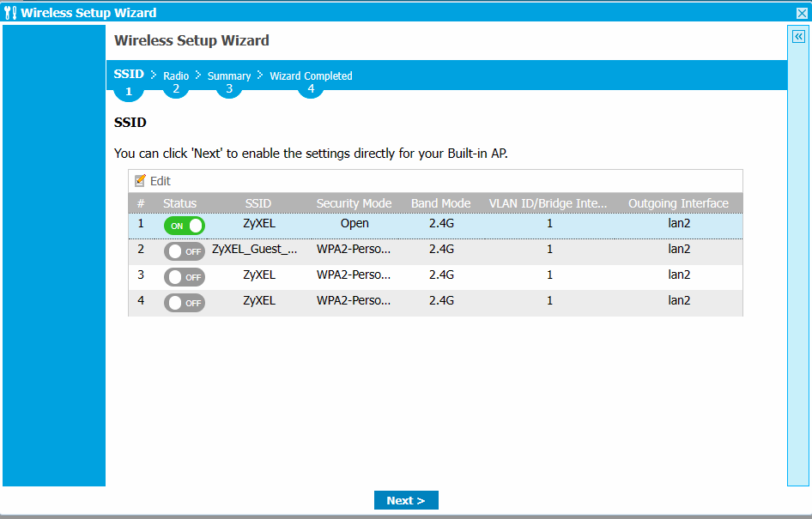Sort by the Status column header

(x=179, y=203)
